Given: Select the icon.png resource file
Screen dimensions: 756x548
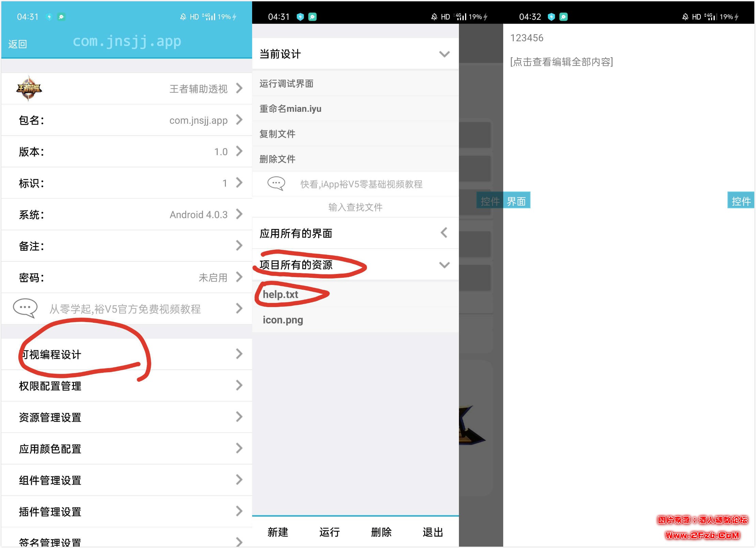Looking at the screenshot, I should [x=283, y=320].
